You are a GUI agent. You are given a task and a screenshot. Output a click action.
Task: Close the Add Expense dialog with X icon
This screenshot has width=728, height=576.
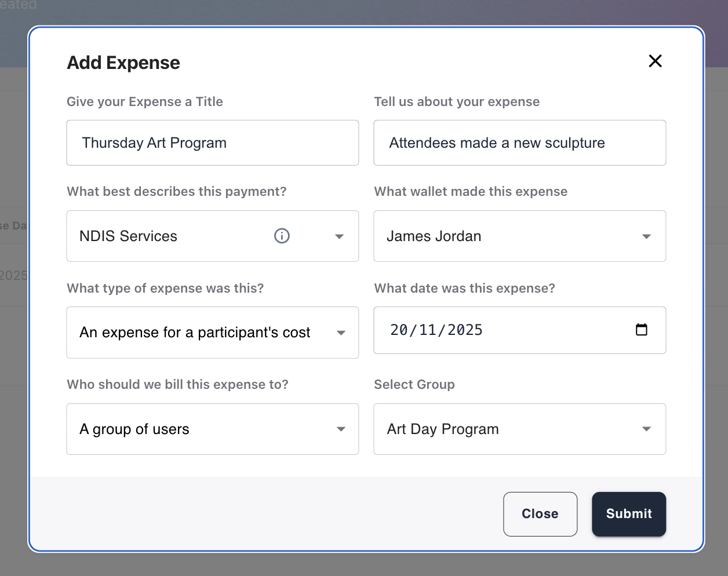[655, 61]
